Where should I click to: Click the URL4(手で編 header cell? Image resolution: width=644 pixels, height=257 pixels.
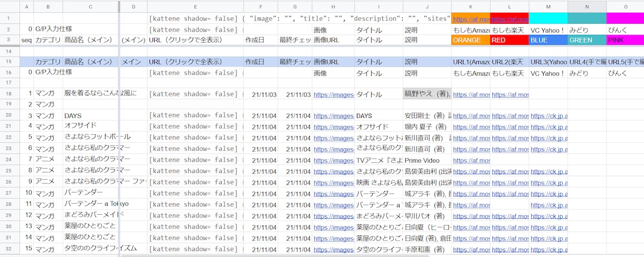[x=587, y=62]
